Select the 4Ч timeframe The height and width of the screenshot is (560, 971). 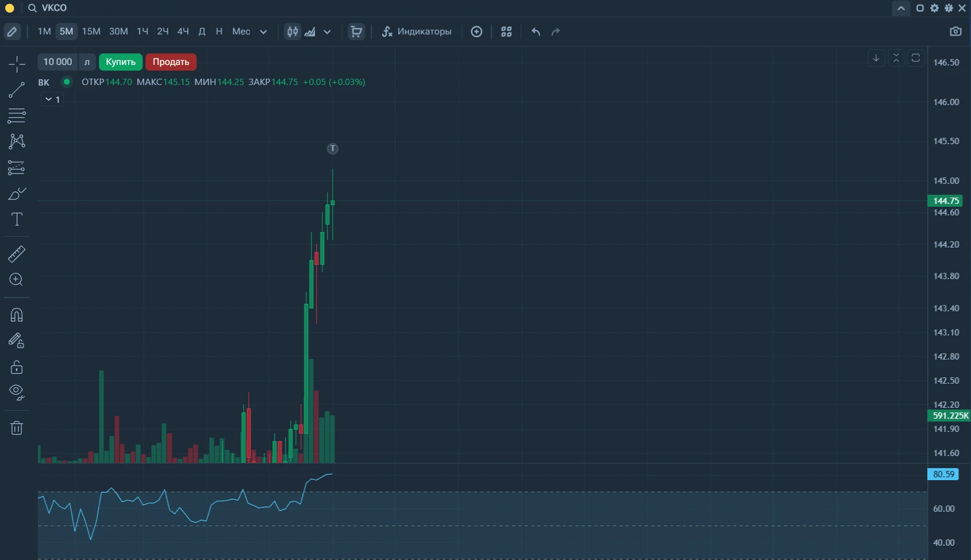click(x=183, y=32)
